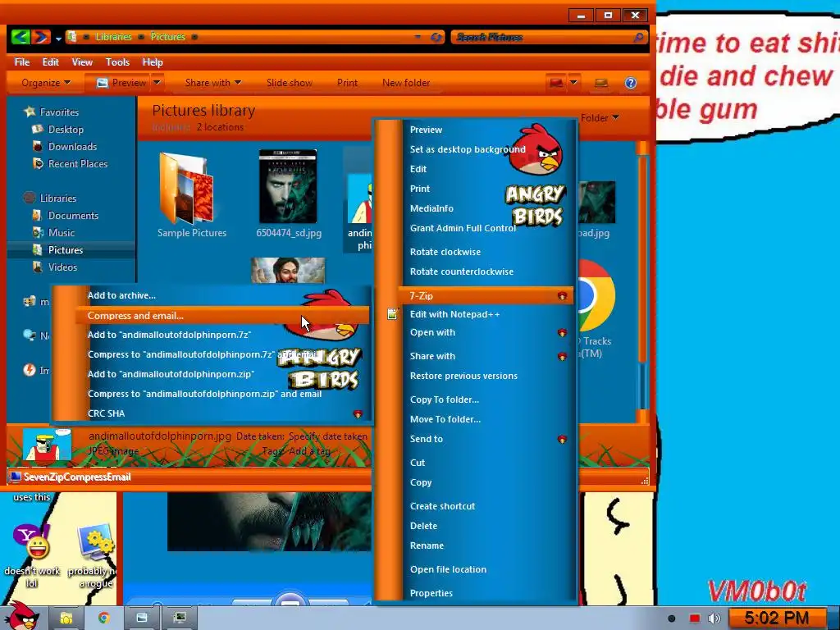Open the View menu

pos(82,62)
